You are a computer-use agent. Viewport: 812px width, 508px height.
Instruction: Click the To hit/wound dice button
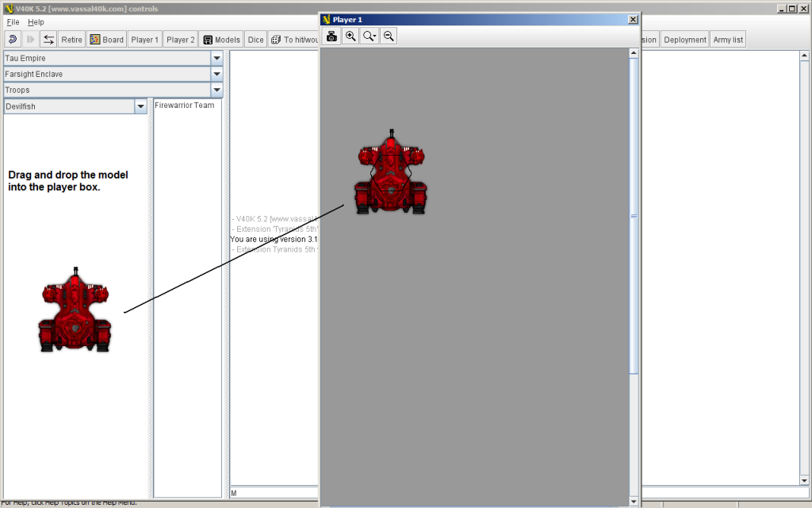(x=293, y=40)
